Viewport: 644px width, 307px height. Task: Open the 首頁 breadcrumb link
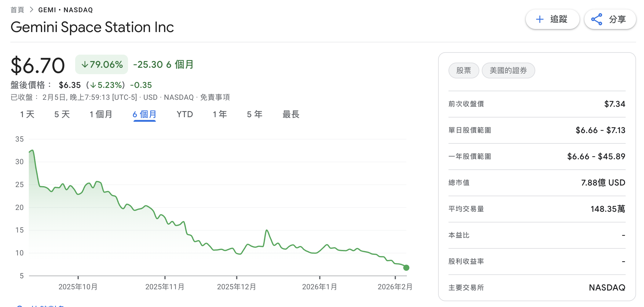pyautogui.click(x=17, y=10)
